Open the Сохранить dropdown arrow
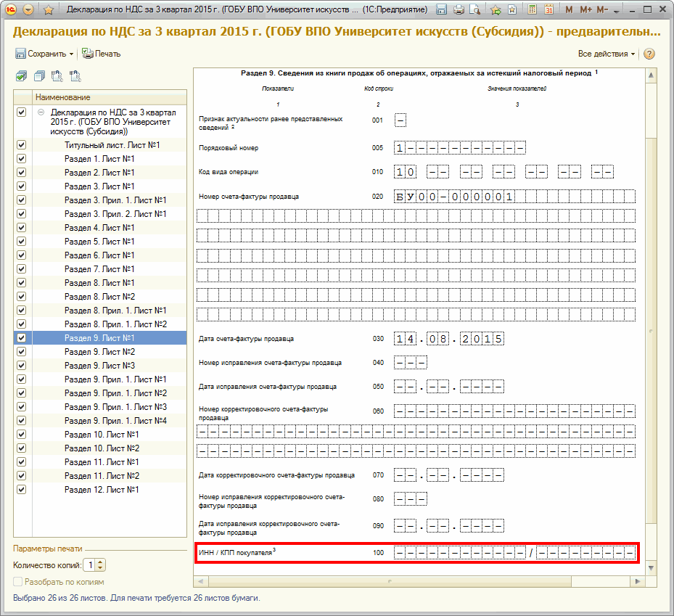The width and height of the screenshot is (674, 616). point(71,54)
